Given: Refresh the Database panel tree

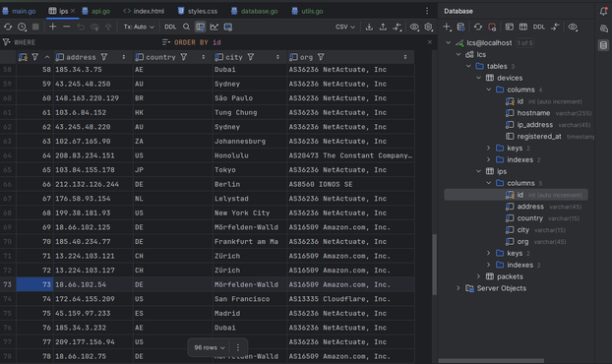Looking at the screenshot, I should (478, 27).
